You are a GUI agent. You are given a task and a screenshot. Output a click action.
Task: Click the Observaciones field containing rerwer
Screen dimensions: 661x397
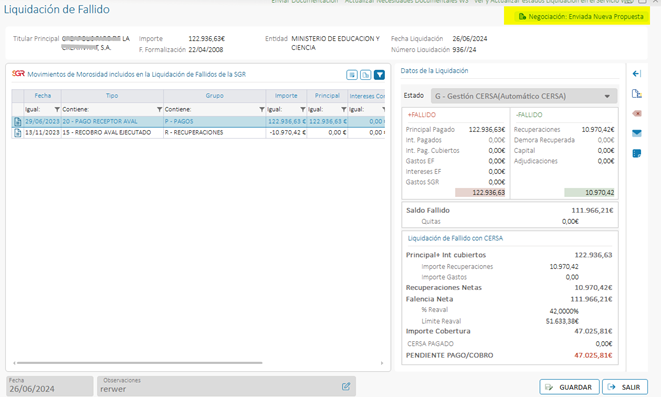(226, 386)
